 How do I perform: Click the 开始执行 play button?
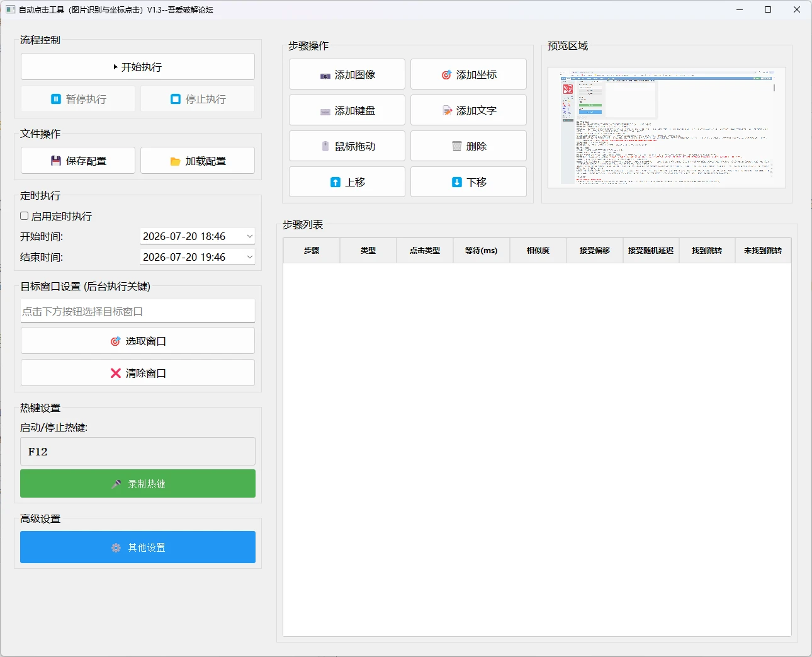point(138,67)
